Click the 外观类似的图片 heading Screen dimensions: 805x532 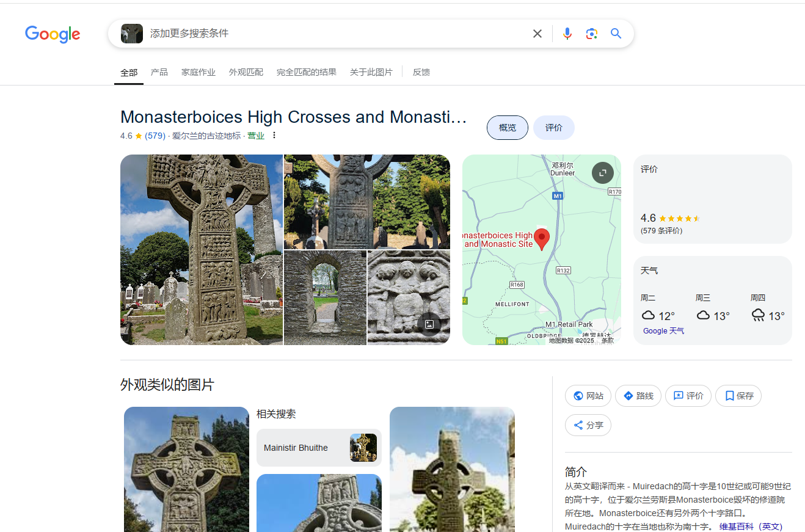pos(167,385)
